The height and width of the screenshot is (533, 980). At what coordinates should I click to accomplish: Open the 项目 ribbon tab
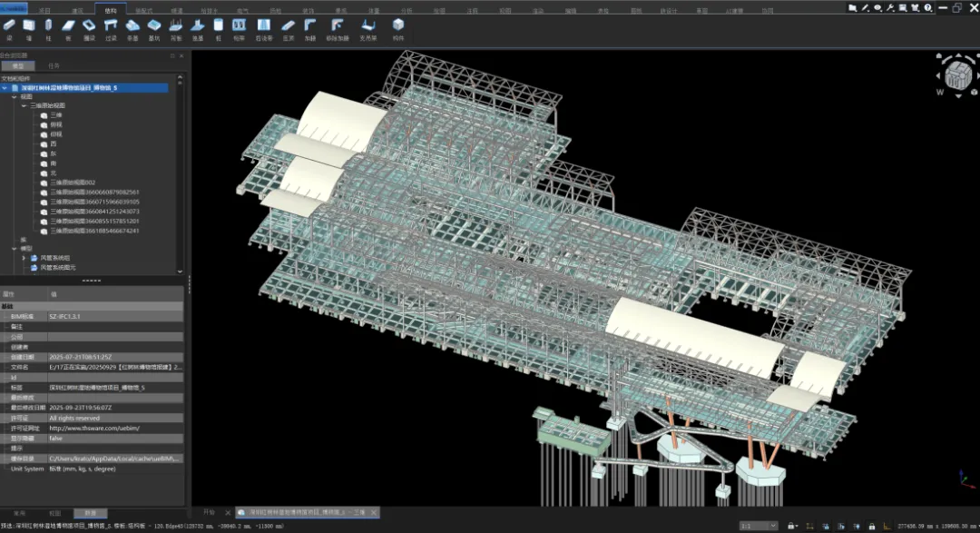point(44,11)
